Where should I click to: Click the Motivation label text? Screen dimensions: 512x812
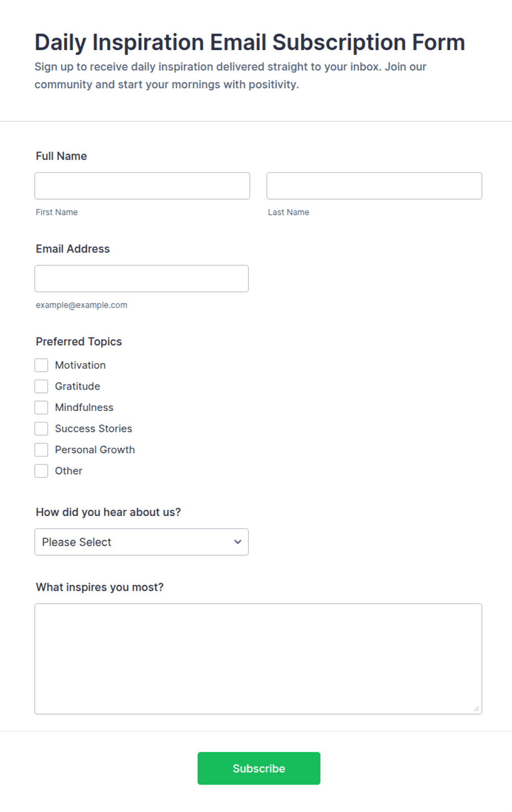tap(80, 365)
